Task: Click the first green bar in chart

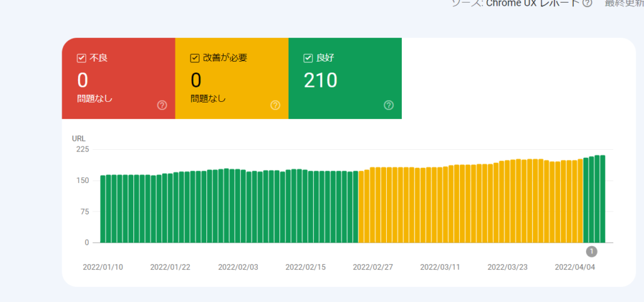Action: point(103,209)
